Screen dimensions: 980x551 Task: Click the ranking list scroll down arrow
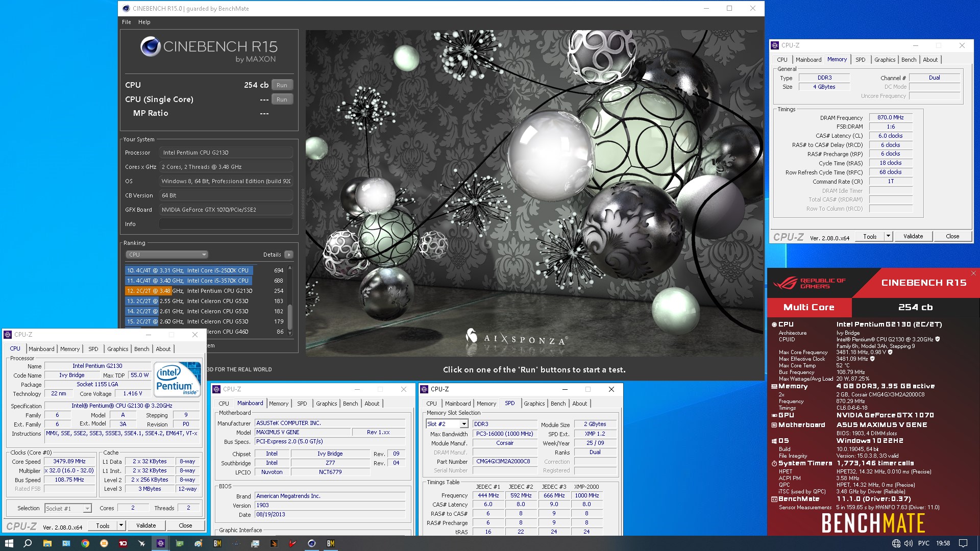point(290,333)
